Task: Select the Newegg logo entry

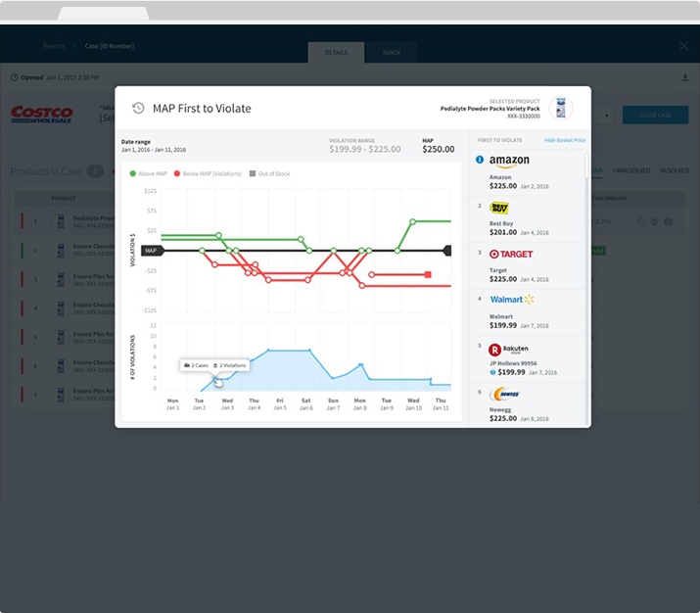Action: 503,394
